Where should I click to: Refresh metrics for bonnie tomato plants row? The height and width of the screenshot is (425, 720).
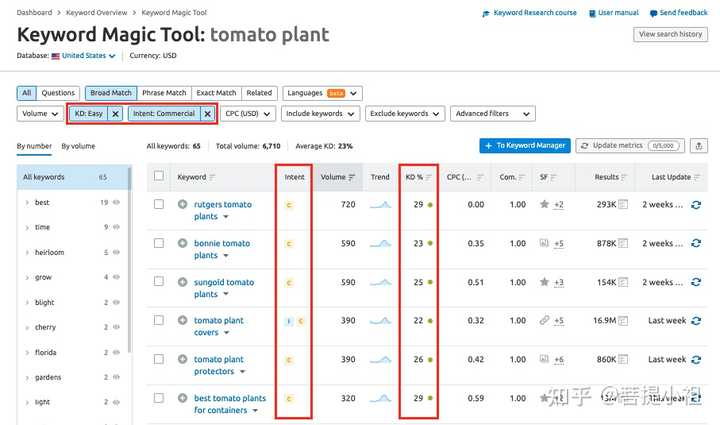click(x=696, y=243)
